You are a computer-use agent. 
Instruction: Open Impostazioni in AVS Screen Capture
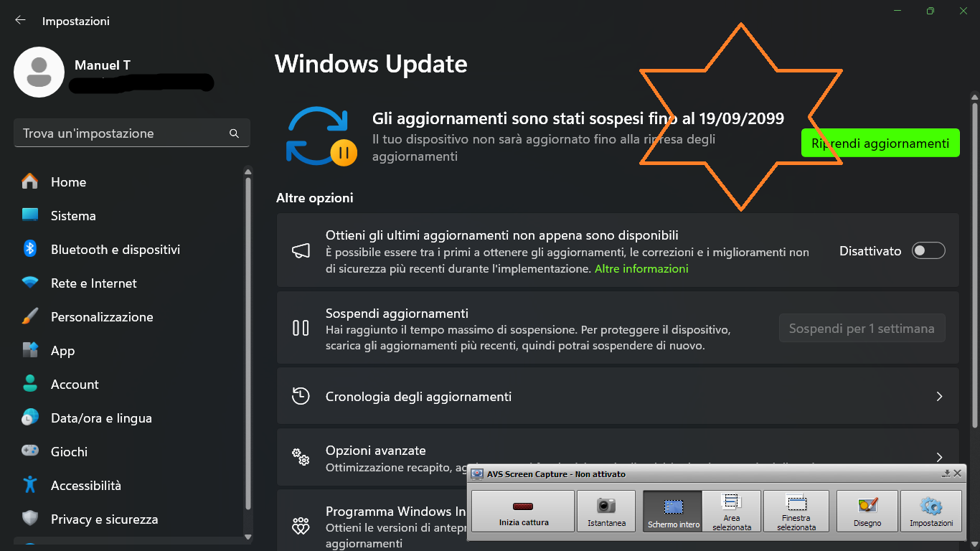coord(931,511)
